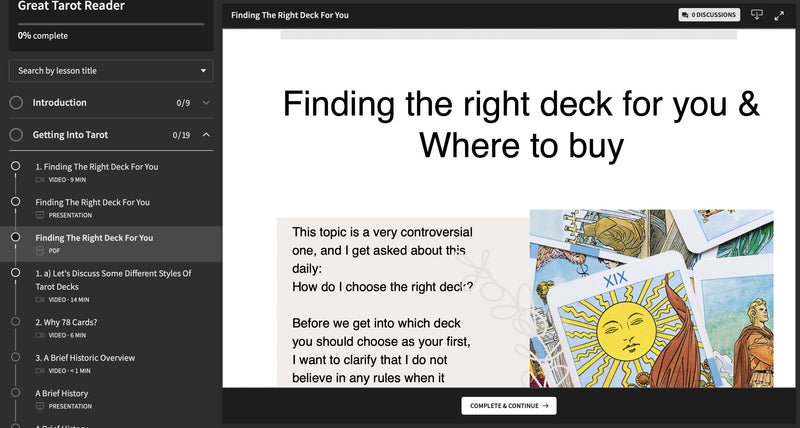Collapse the Getting Into Tarot section chevron
Viewport: 800px width, 428px height.
206,135
